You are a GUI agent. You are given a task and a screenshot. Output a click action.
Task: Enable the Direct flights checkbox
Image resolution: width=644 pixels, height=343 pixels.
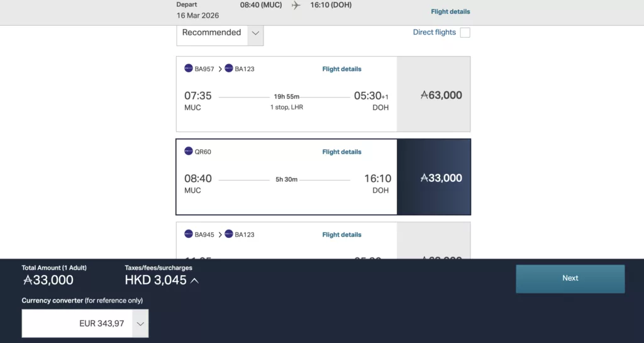pos(465,33)
